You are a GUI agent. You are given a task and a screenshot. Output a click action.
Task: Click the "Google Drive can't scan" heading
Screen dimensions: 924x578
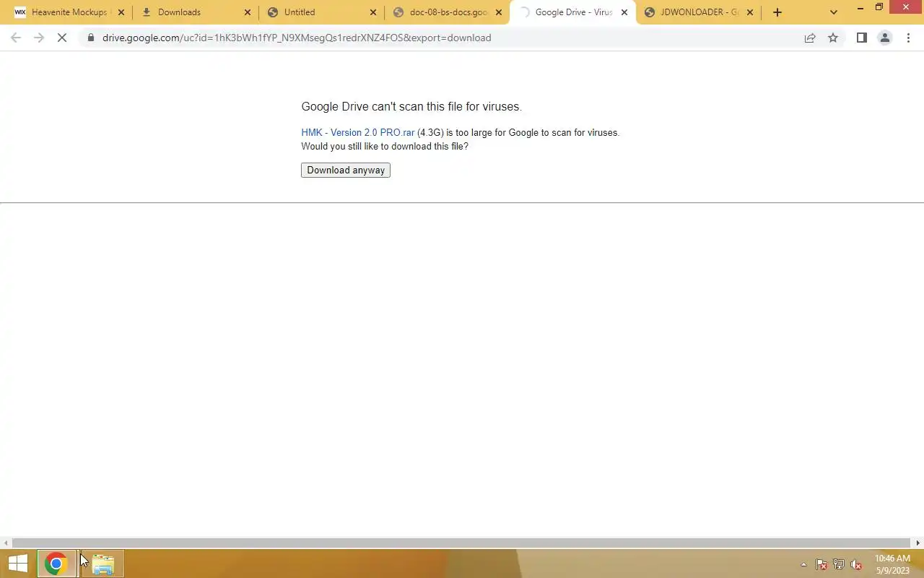click(x=411, y=107)
